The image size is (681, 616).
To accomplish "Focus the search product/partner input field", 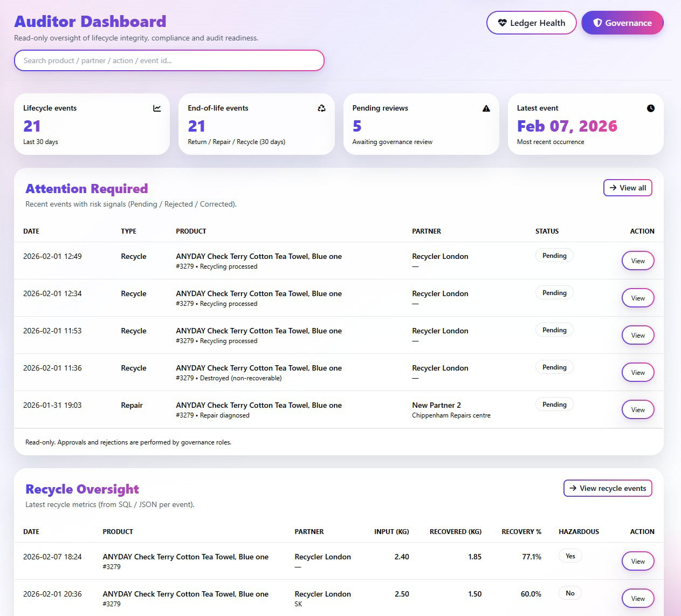I will point(169,60).
